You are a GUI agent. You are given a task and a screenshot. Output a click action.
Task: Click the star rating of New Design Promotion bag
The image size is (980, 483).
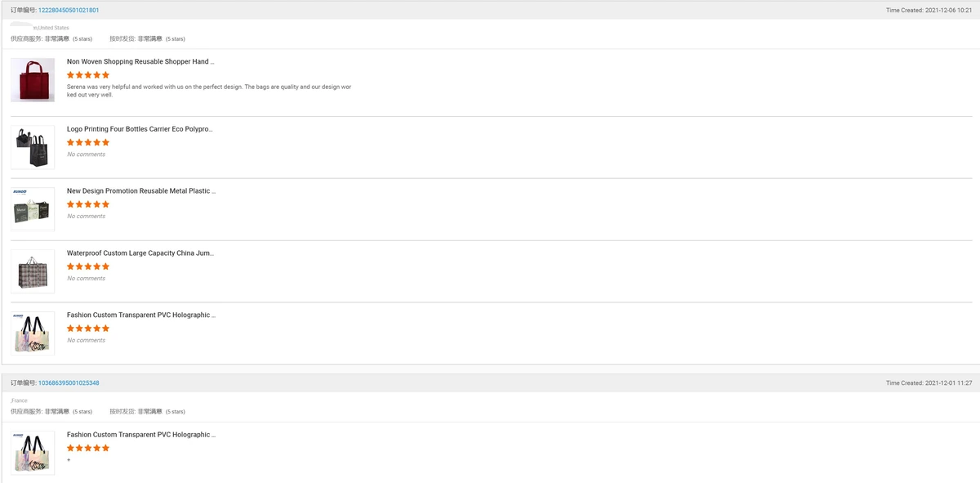pyautogui.click(x=88, y=205)
